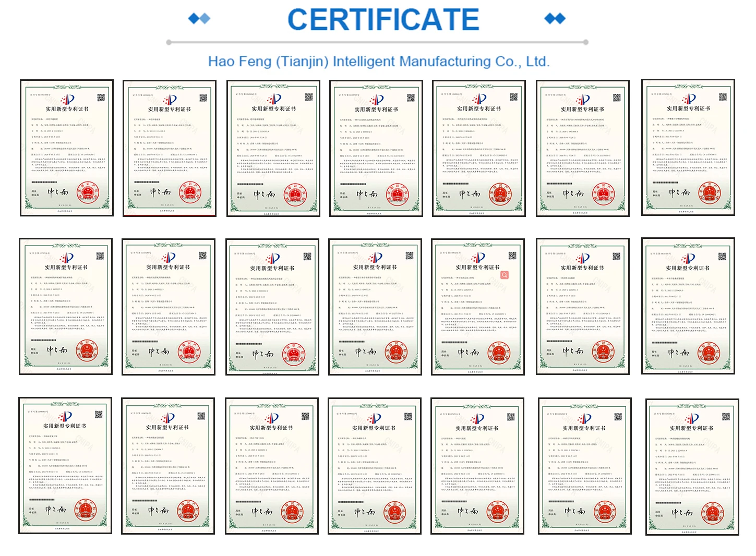Image resolution: width=756 pixels, height=556 pixels.
Task: Open fourth certificate in the top row
Action: pyautogui.click(x=376, y=148)
